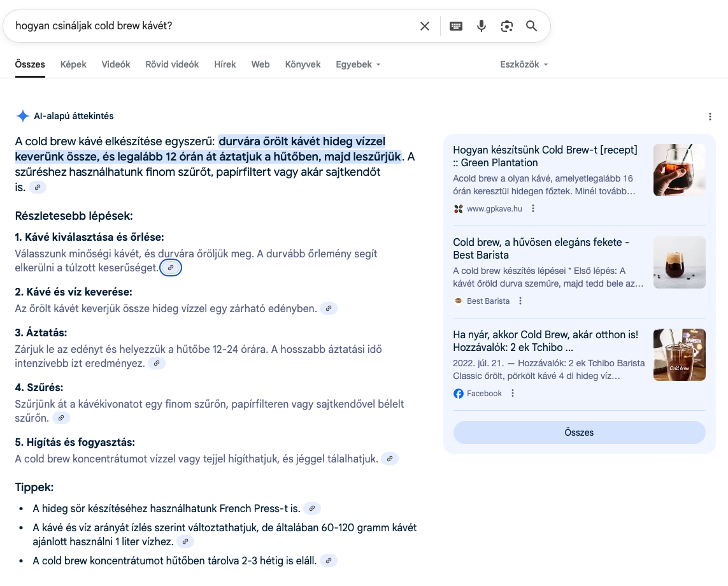The width and height of the screenshot is (728, 586).
Task: Open AI overview three-dot options menu
Action: [x=710, y=117]
